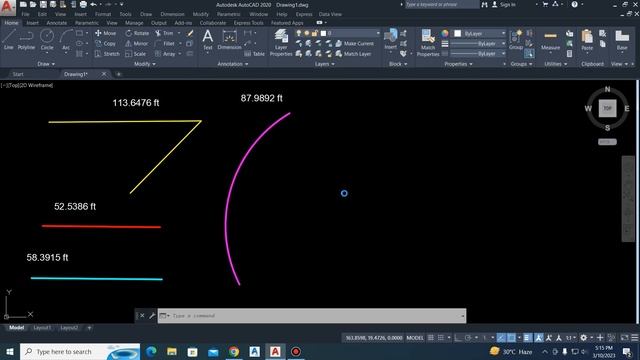Click the Scale command
640x360 pixels.
136,53
